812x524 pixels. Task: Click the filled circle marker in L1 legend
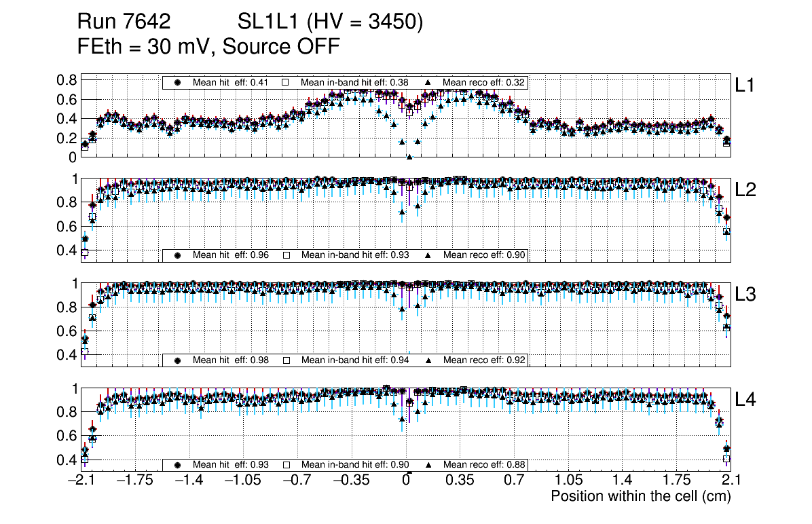(x=179, y=82)
